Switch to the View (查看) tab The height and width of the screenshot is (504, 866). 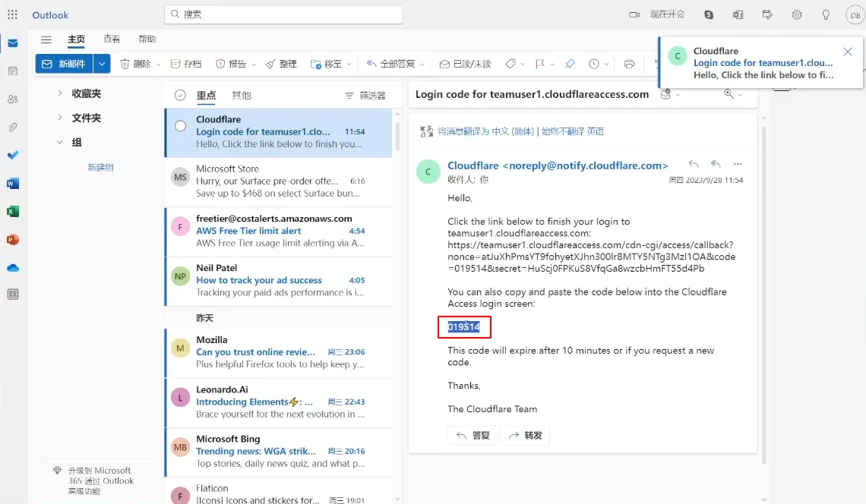(112, 39)
